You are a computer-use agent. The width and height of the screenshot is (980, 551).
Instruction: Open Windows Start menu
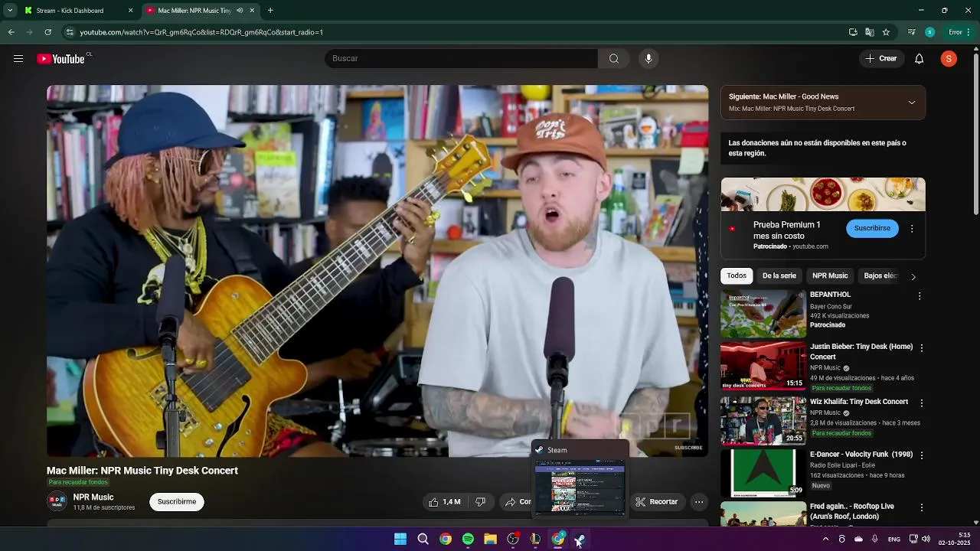tap(400, 540)
